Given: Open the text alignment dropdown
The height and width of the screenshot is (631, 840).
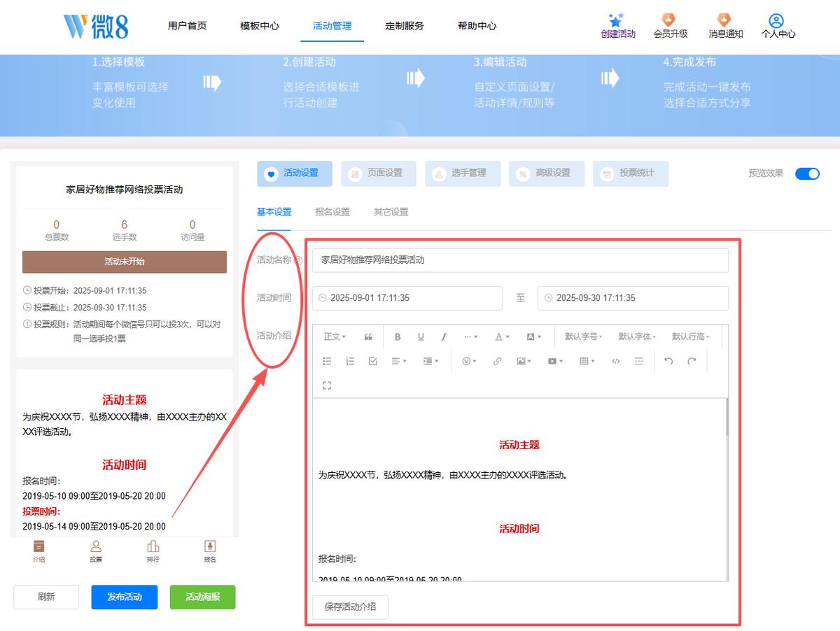Looking at the screenshot, I should (399, 361).
